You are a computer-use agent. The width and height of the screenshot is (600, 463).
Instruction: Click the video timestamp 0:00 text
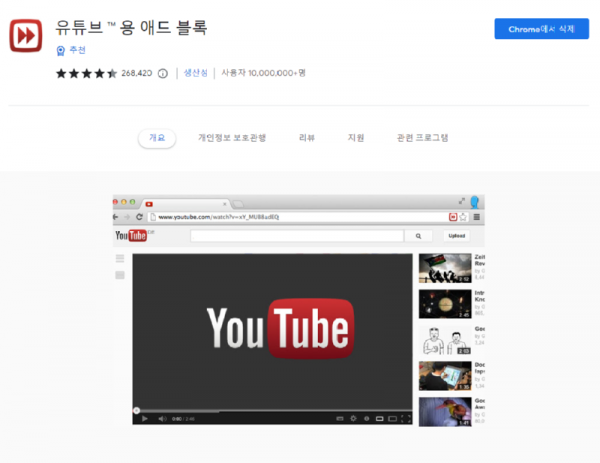(177, 419)
